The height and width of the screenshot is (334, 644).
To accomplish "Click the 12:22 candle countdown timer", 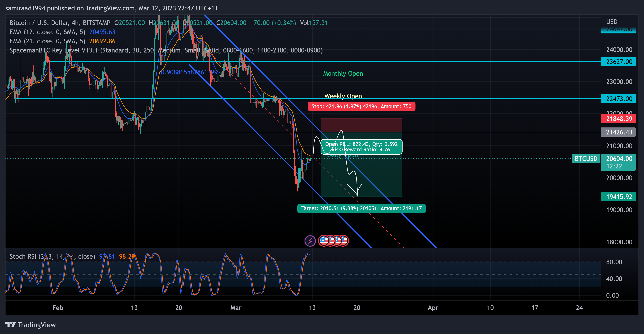I will point(614,166).
